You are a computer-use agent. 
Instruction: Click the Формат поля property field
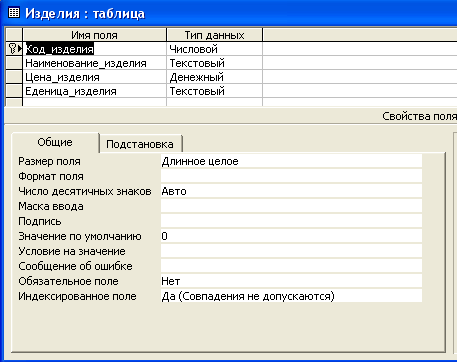(x=291, y=176)
